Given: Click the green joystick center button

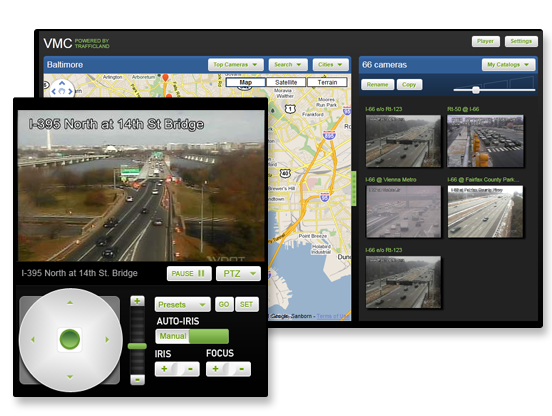Looking at the screenshot, I should 70,339.
